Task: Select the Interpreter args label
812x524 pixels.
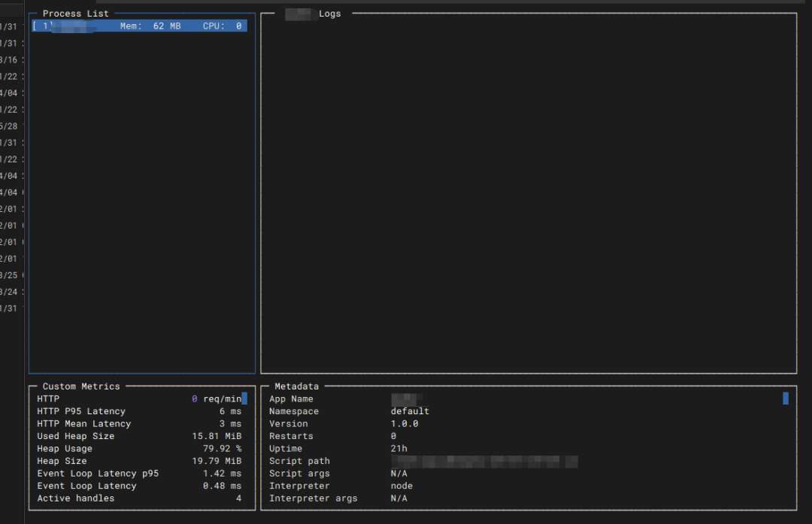Action: (314, 498)
